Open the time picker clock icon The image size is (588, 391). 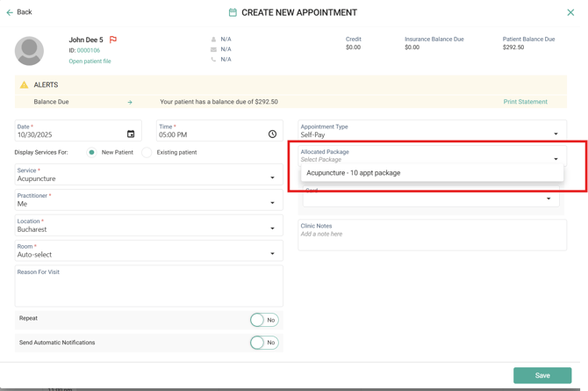tap(272, 134)
